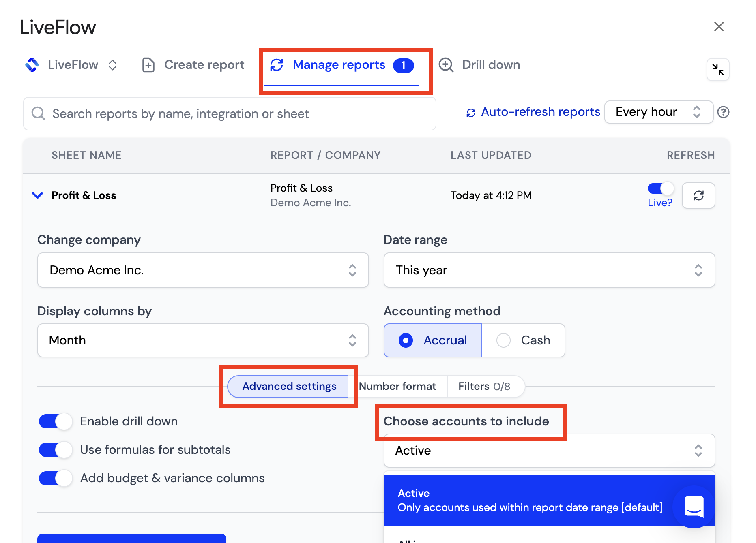
Task: Close the LiveFlow panel
Action: coord(719,27)
